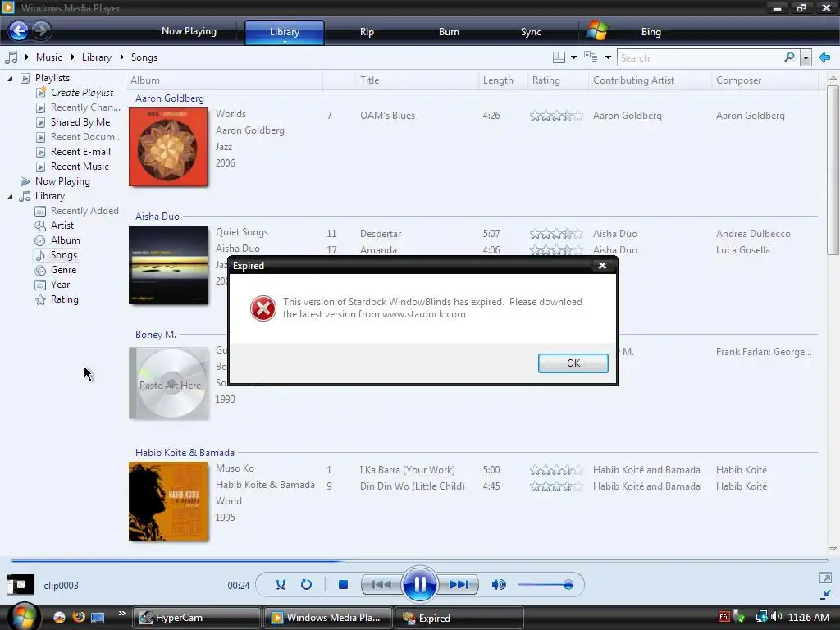Click the Worlds album cover thumbnail
The image size is (840, 630).
[x=168, y=147]
